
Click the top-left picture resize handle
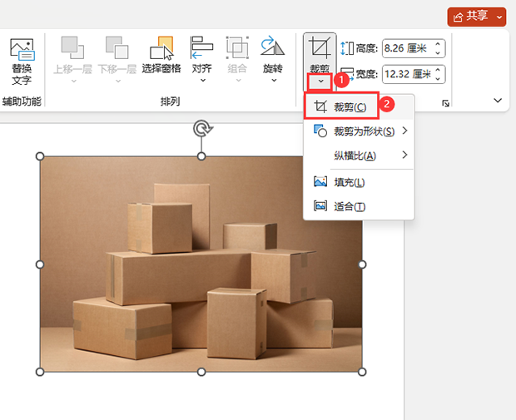click(40, 156)
